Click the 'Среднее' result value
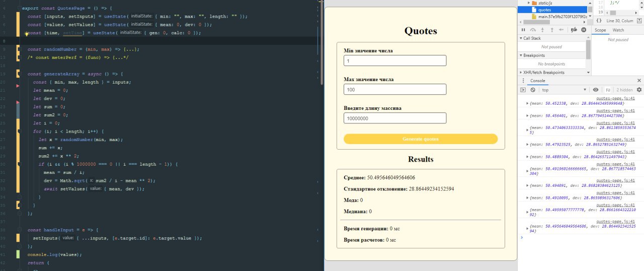The width and height of the screenshot is (644, 271). coord(391,177)
